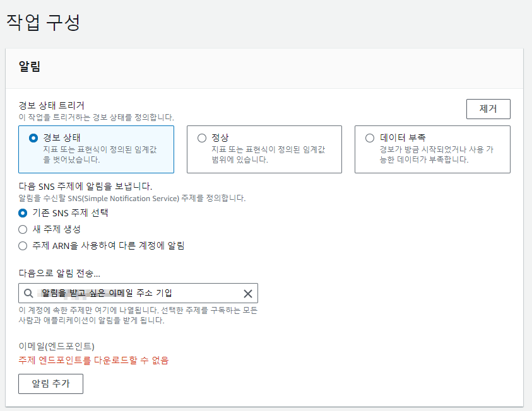Viewport: 532px width, 411px height.
Task: Click the 알림 section header
Action: coord(30,66)
